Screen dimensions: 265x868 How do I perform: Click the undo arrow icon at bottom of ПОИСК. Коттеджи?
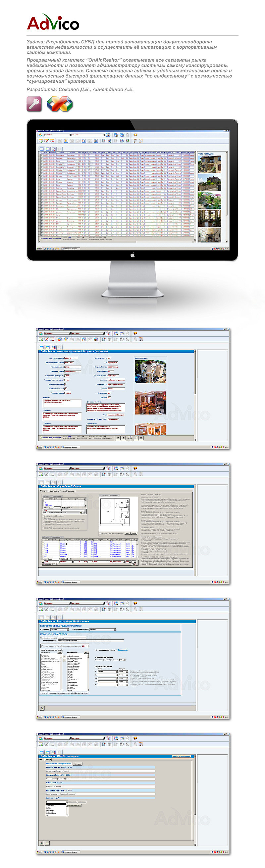point(47,843)
